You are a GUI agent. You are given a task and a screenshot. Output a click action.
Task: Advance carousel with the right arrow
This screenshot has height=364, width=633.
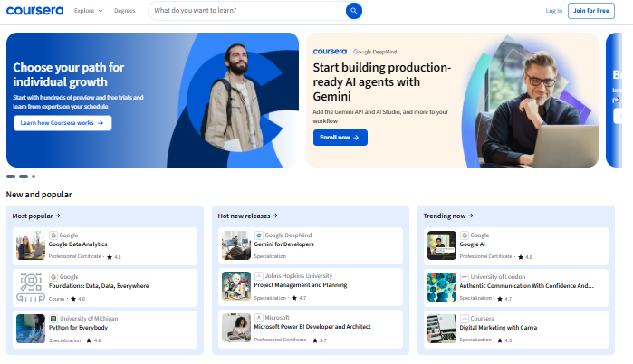pos(618,100)
